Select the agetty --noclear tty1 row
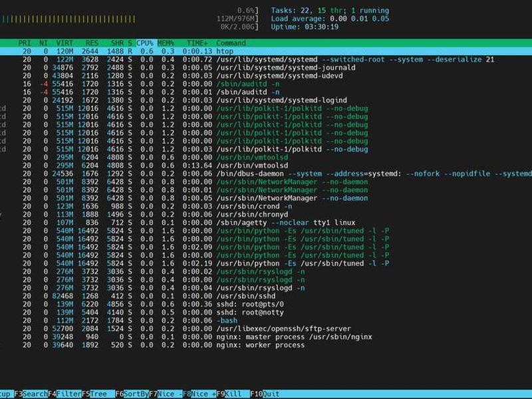 tap(266, 223)
